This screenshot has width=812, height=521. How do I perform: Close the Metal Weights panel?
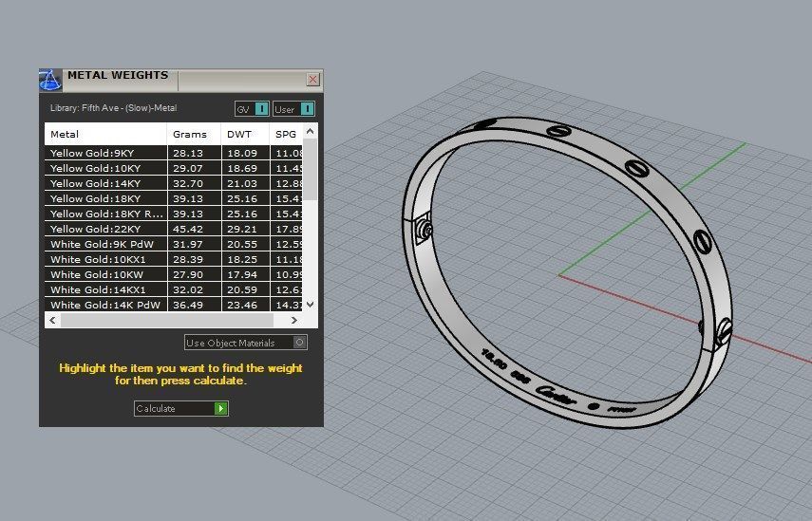pos(312,79)
